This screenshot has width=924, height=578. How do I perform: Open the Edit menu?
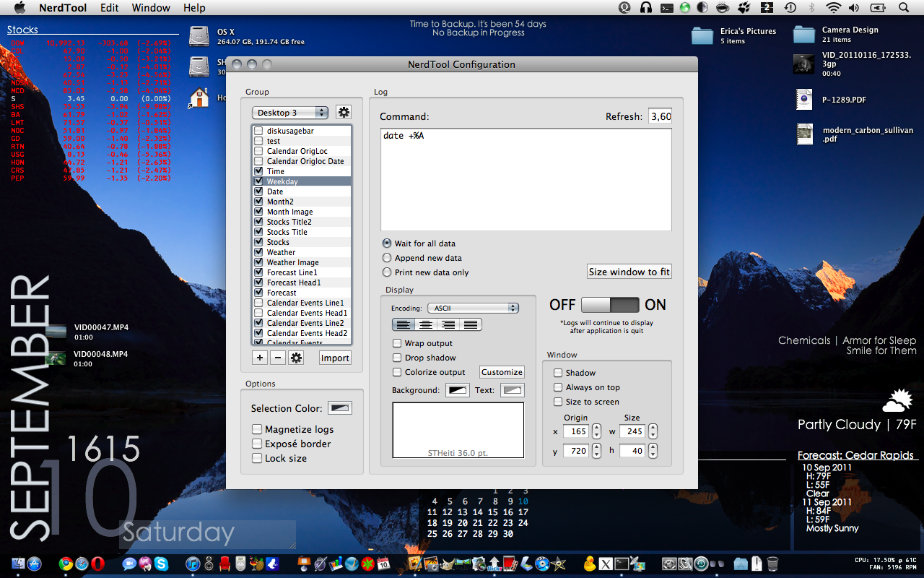coord(110,8)
